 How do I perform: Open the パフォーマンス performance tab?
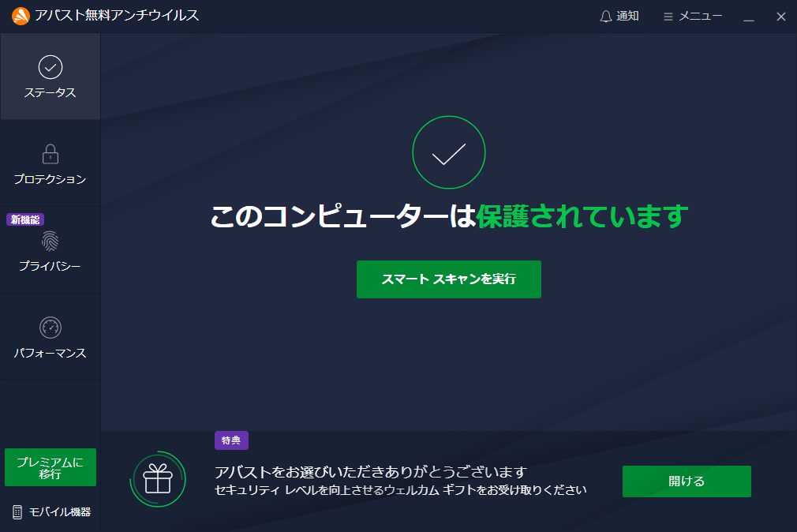51,337
